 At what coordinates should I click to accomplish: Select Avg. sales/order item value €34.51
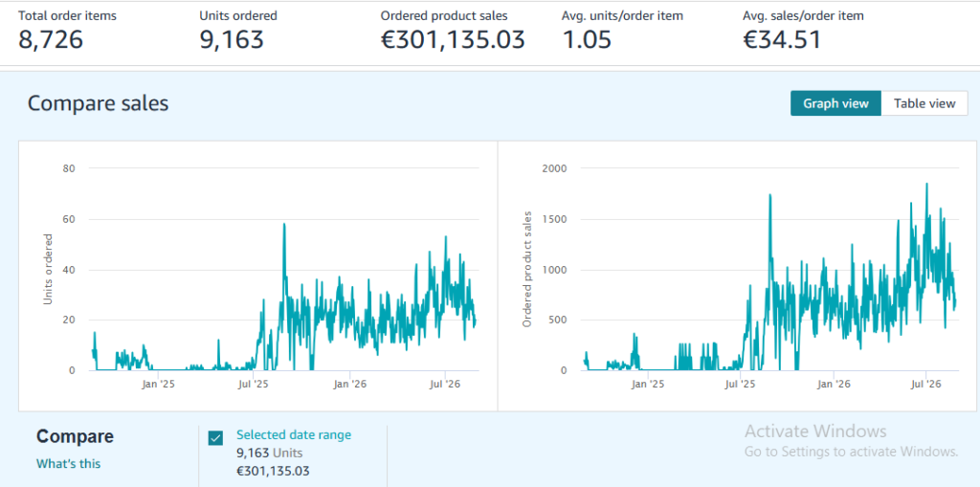tap(781, 40)
